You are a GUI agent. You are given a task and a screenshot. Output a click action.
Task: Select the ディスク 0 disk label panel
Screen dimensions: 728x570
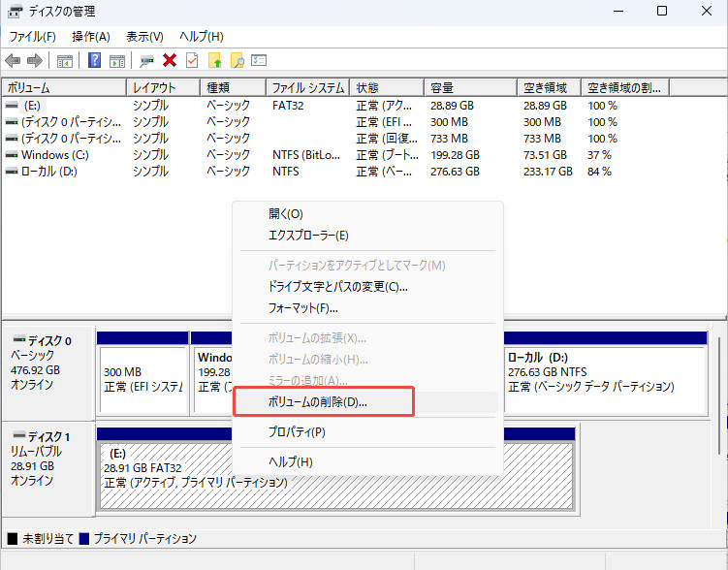tap(48, 372)
